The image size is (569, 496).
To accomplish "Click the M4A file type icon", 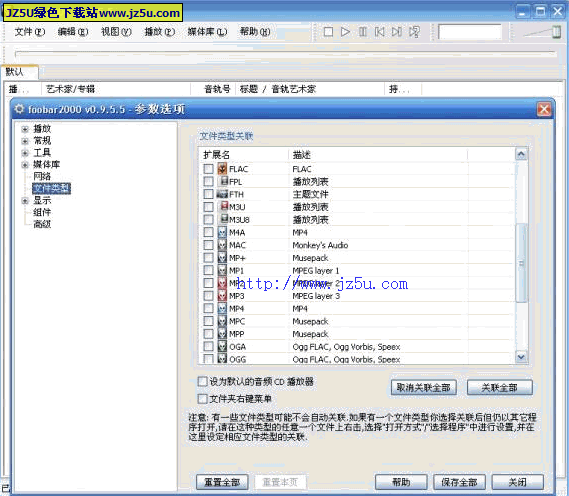I will [222, 232].
